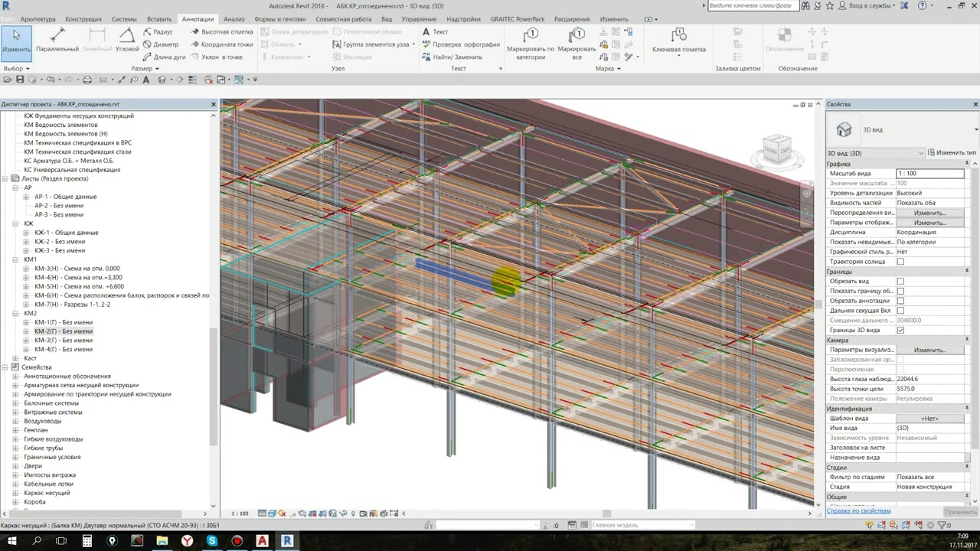Toggle Показать границу обрезки checkbox
This screenshot has height=551, width=980.
[x=900, y=292]
